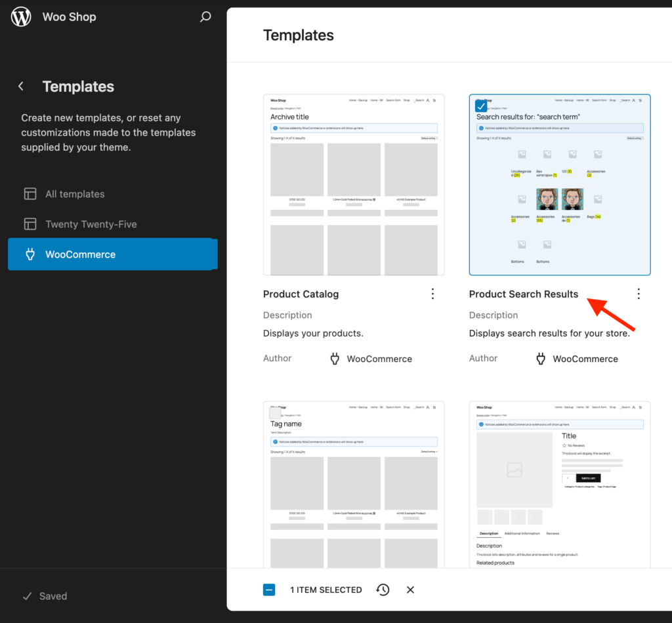Switch to the Twenty Twenty-Five theme section
Viewport: 672px width, 623px height.
pyautogui.click(x=89, y=224)
